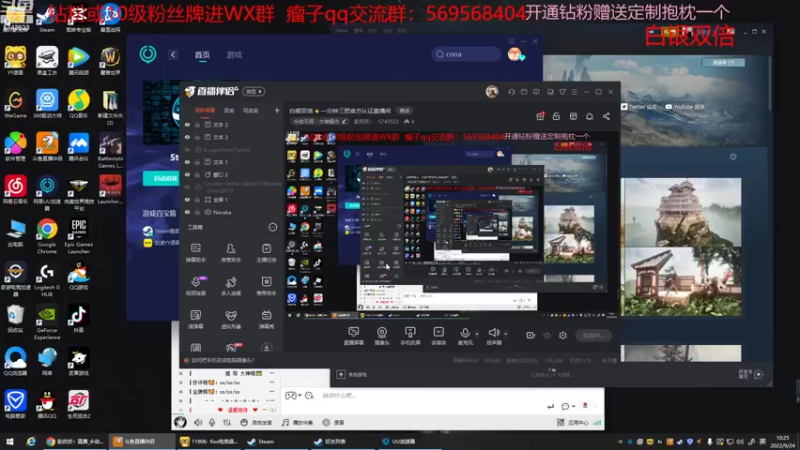Click the plus icon to add scene
Screen dimensions: 800x450
277,110
